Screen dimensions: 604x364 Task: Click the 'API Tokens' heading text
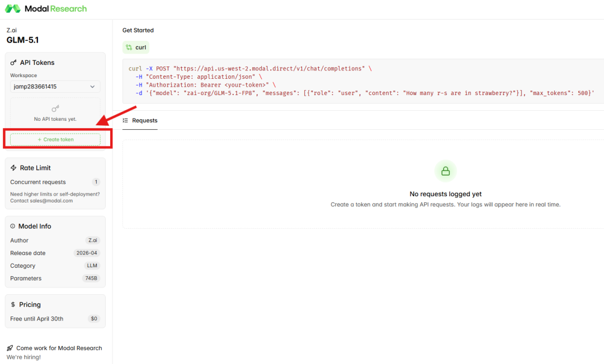[37, 63]
